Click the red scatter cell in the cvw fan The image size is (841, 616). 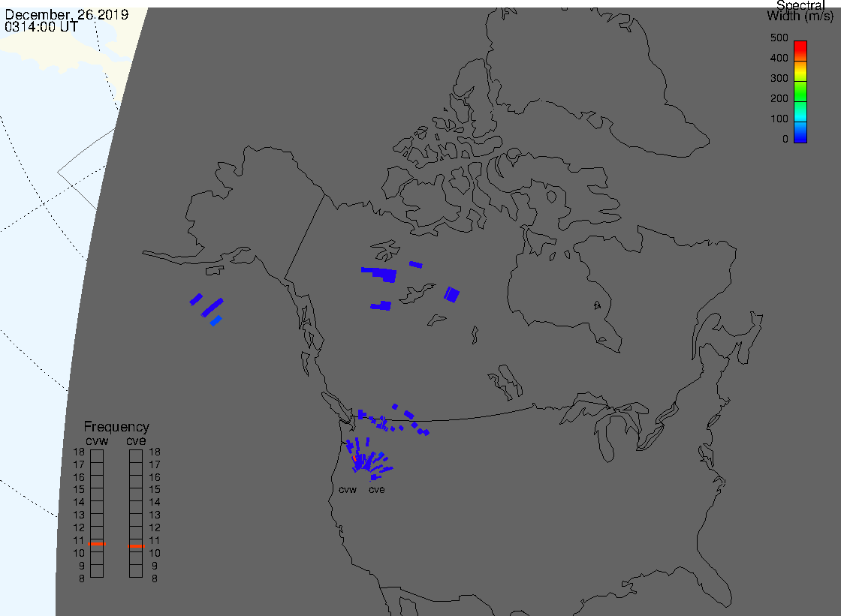354,458
